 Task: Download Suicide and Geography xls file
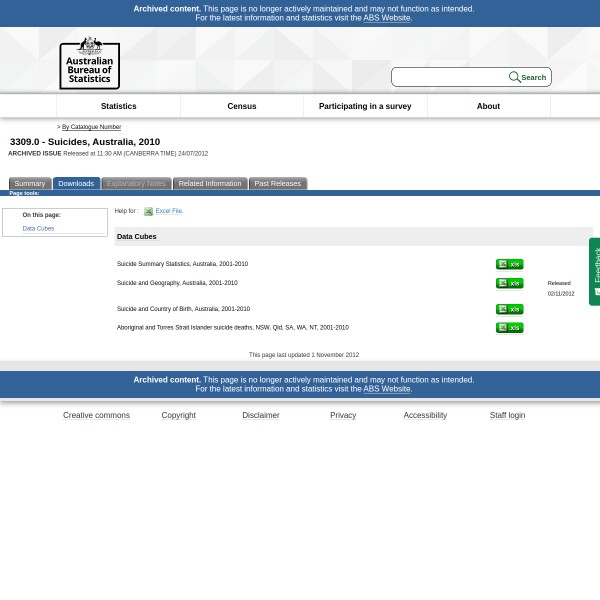pos(509,283)
